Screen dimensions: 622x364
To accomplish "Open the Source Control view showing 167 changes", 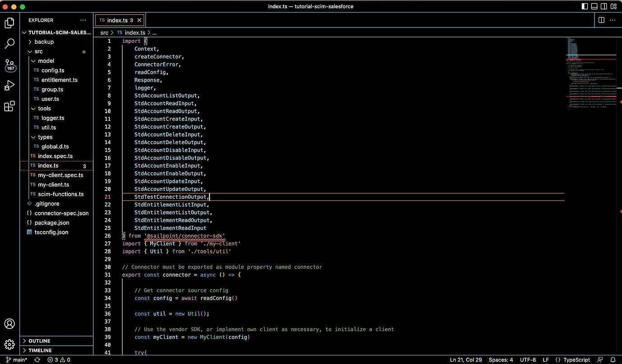I will pyautogui.click(x=9, y=65).
